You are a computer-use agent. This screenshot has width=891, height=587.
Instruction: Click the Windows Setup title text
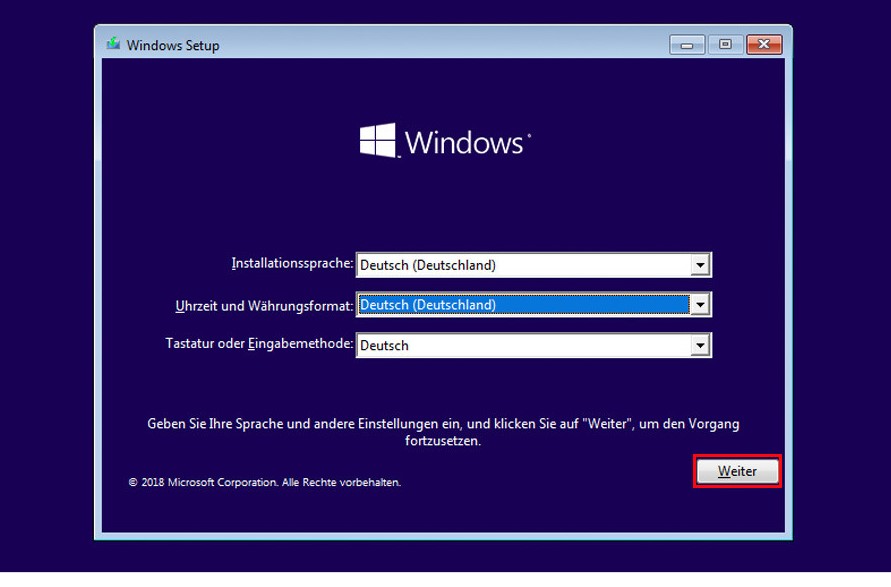coord(173,45)
